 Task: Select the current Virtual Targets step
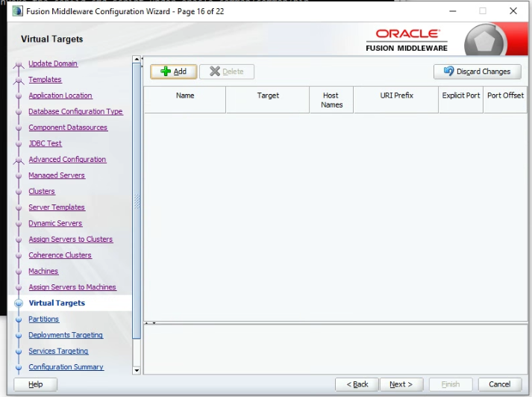point(57,303)
